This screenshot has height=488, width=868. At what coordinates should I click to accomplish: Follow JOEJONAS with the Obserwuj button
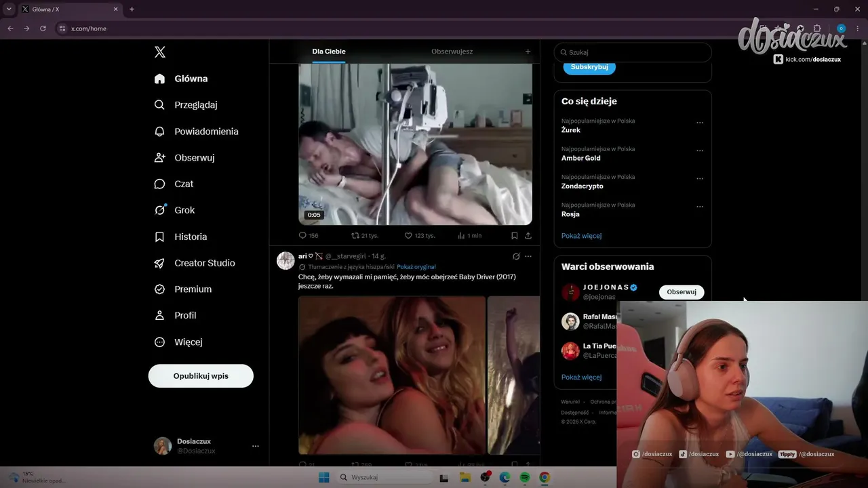point(682,292)
